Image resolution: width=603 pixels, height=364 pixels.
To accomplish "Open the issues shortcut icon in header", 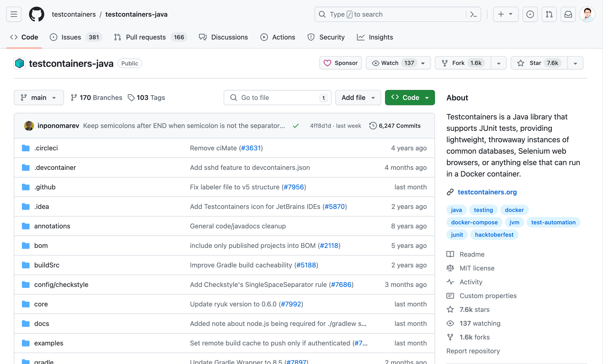I will coord(530,14).
